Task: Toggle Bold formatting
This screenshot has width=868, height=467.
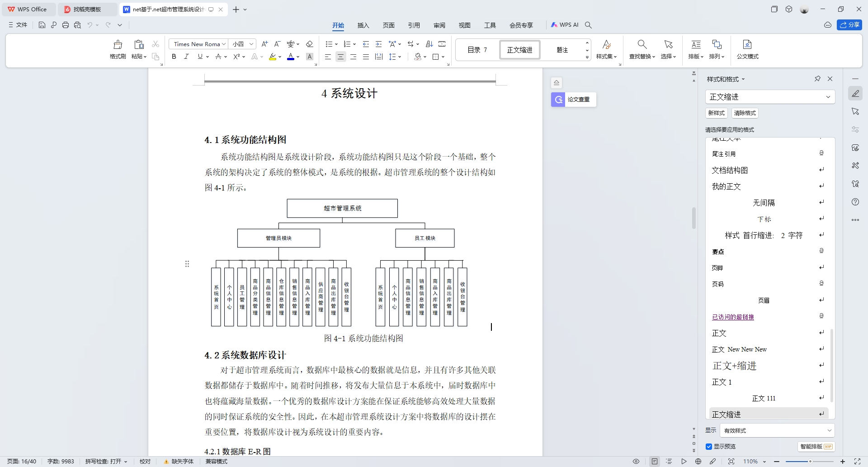Action: (x=174, y=57)
